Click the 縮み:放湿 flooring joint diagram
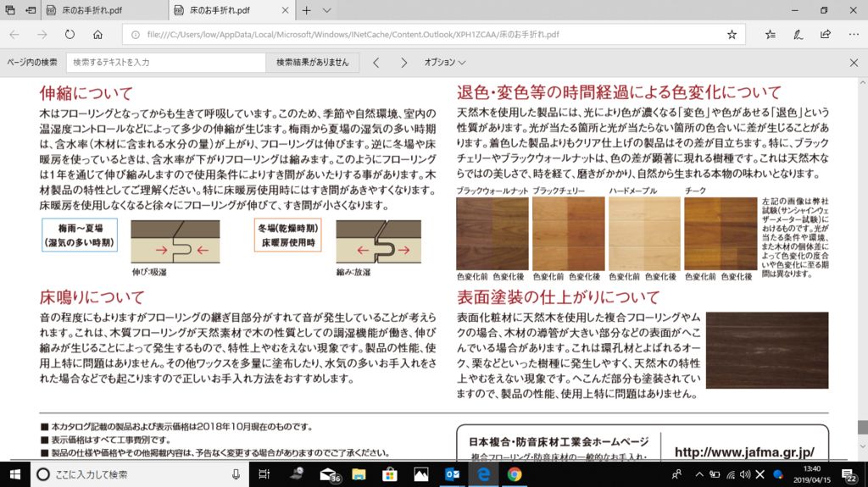Image resolution: width=868 pixels, height=487 pixels. coord(379,242)
